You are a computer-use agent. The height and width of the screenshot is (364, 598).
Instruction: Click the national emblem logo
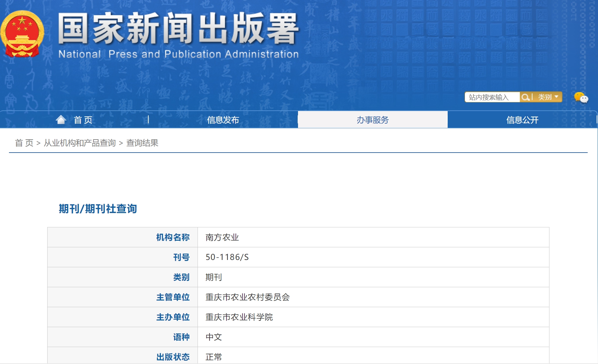tap(22, 34)
